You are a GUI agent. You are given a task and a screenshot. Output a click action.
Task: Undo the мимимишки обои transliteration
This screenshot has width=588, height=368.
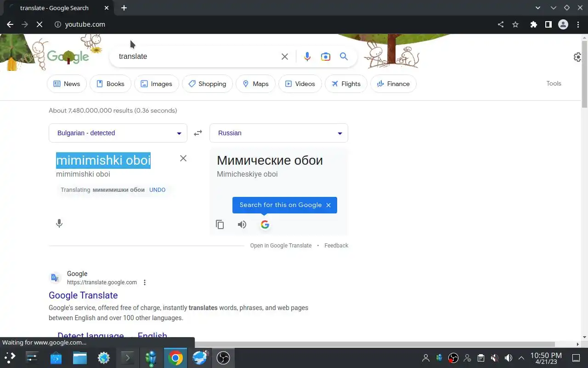(157, 190)
